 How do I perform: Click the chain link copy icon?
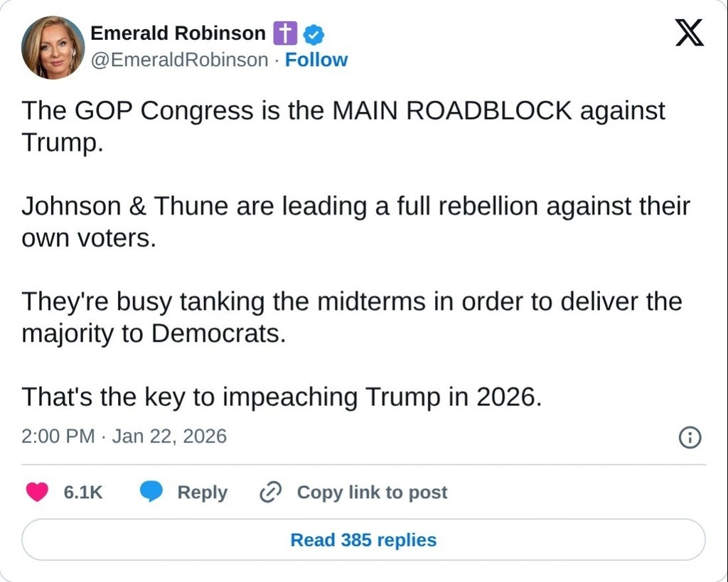pos(271,492)
